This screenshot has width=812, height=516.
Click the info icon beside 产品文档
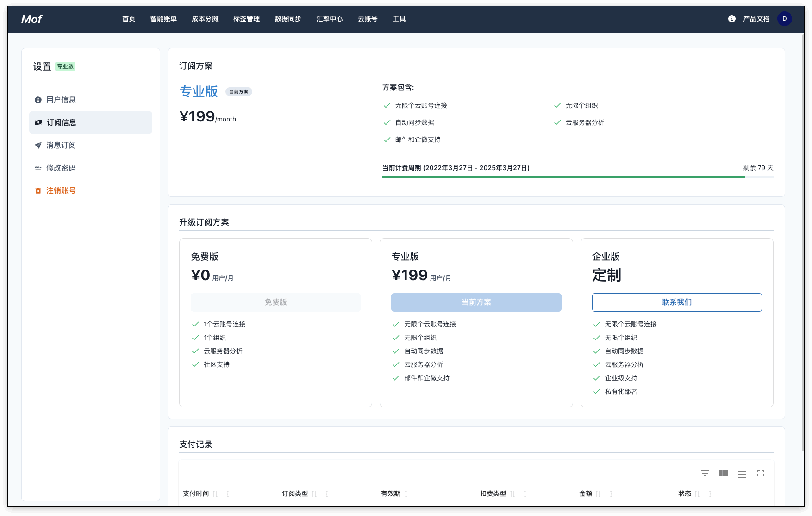[731, 19]
